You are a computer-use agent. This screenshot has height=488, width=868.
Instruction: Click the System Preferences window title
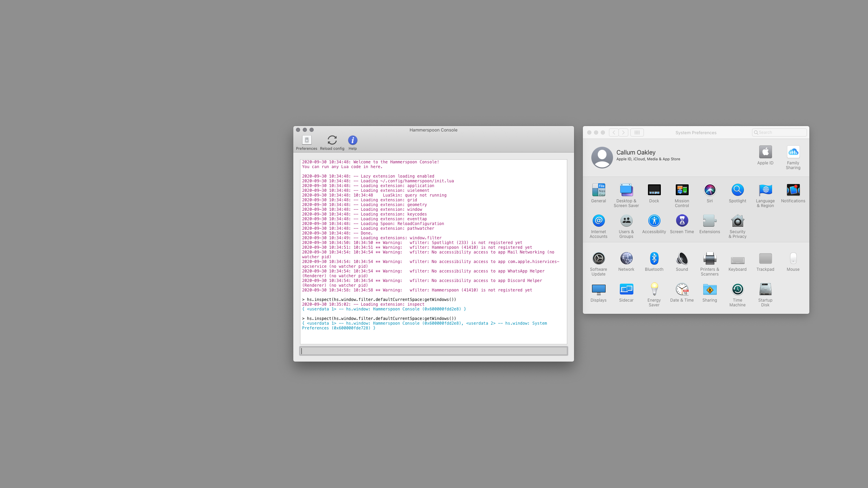696,133
